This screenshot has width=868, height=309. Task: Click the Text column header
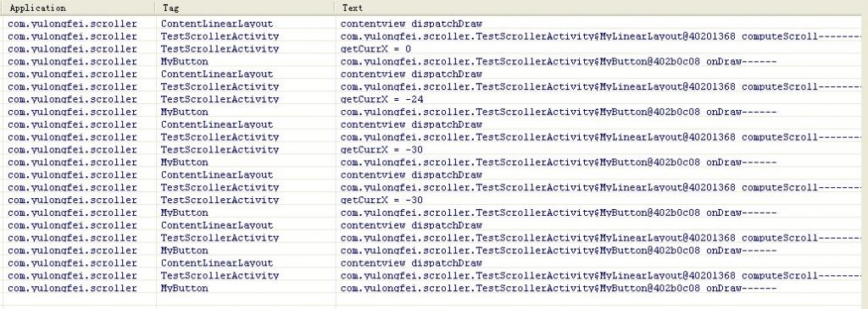click(x=601, y=8)
